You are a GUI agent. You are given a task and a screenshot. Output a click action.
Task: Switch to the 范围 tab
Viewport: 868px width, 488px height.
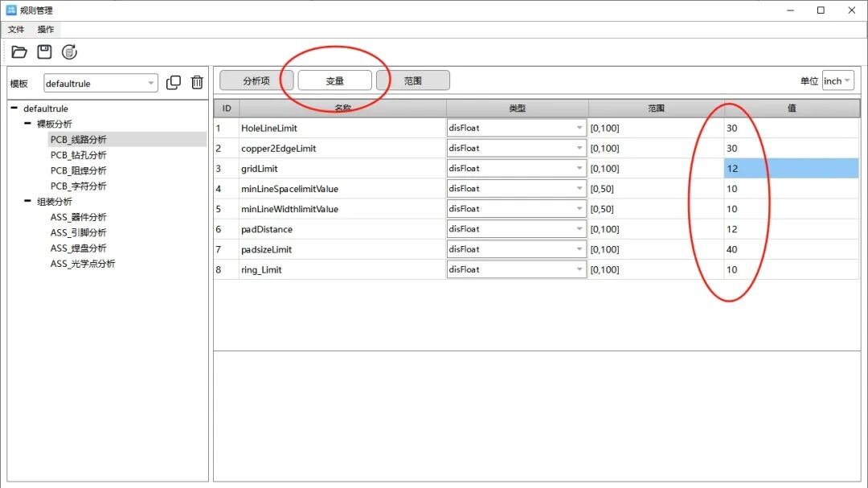tap(413, 80)
